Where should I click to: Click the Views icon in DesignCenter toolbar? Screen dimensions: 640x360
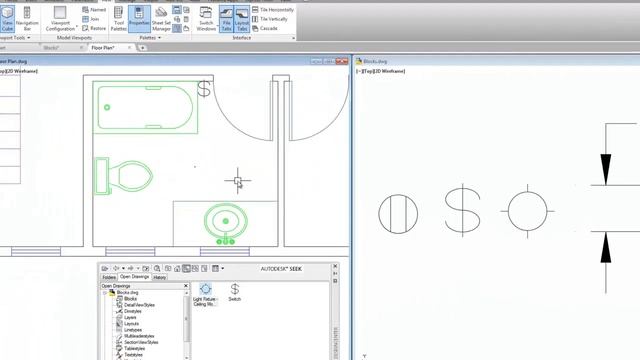point(216,268)
